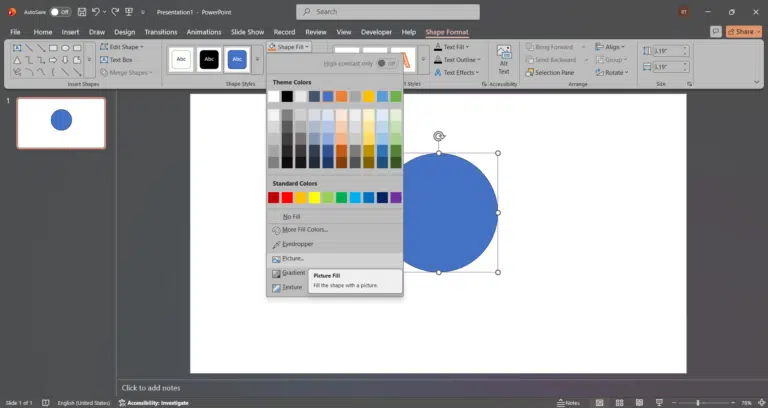Image resolution: width=768 pixels, height=408 pixels.
Task: Collapse the ribbon chevron
Action: coord(757,82)
